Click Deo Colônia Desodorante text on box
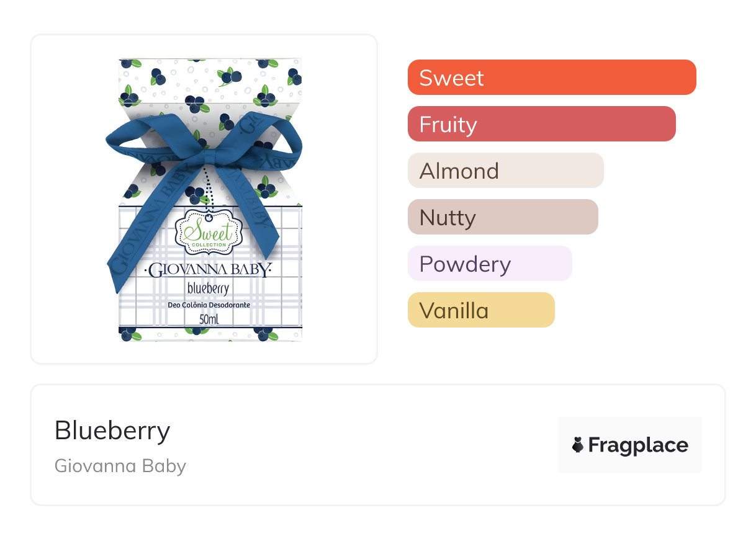756x536 pixels. click(x=209, y=305)
